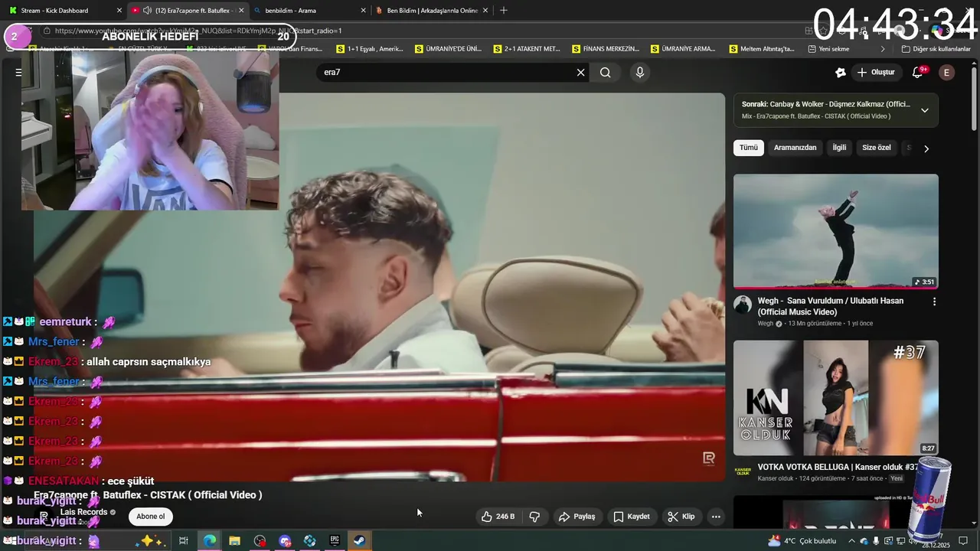Open File Explorer from the taskbar
980x551 pixels.
click(234, 540)
